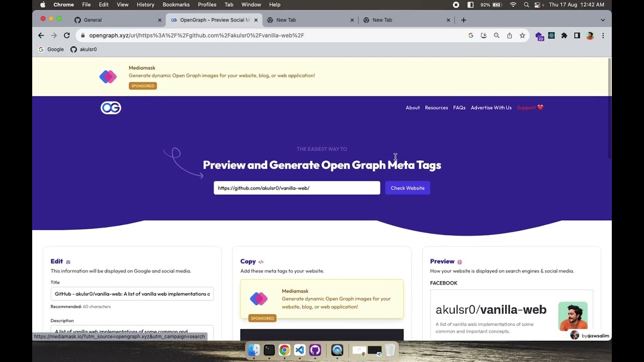Image resolution: width=644 pixels, height=362 pixels.
Task: Focus the Title input field in Edit panel
Action: point(132,294)
